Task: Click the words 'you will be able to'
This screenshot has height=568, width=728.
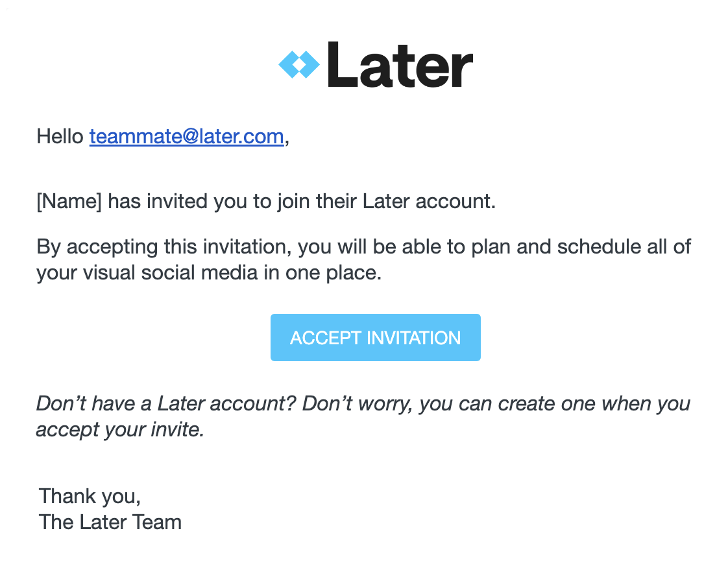Action: coord(381,247)
